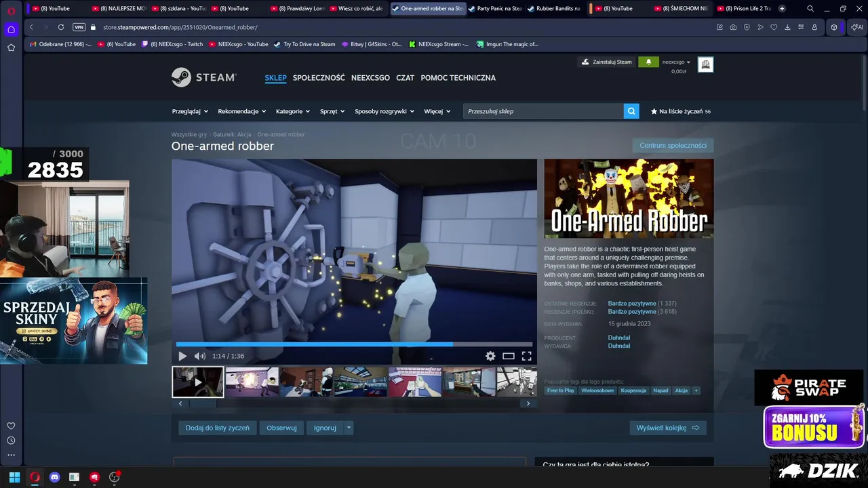
Task: Open the Napad tag
Action: 660,390
